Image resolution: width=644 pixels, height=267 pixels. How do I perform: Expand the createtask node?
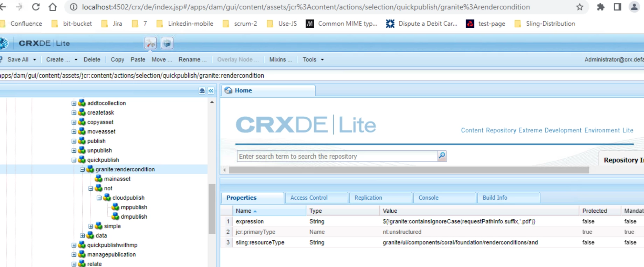(74, 112)
